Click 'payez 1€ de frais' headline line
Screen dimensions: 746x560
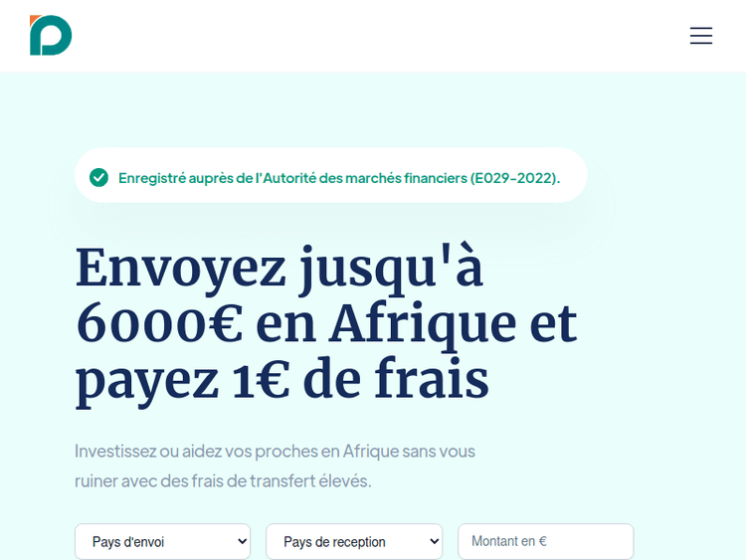pos(282,379)
